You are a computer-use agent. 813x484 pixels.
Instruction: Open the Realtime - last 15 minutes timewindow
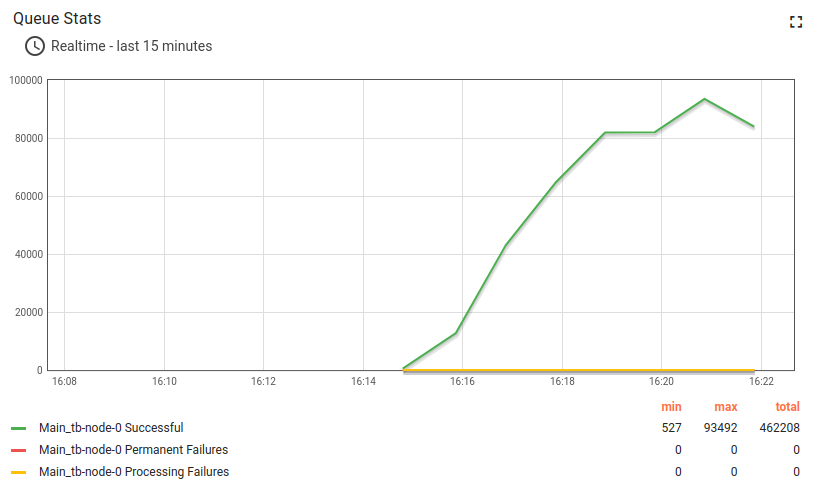(x=131, y=46)
